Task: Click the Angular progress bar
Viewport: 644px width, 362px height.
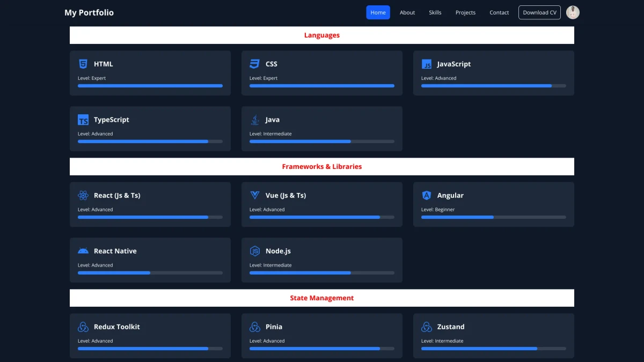Action: (494, 217)
